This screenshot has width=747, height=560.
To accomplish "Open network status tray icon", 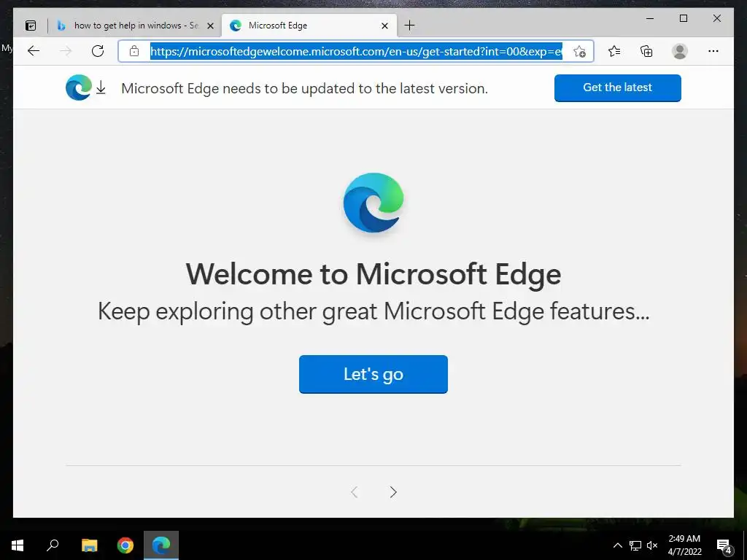I will (635, 545).
